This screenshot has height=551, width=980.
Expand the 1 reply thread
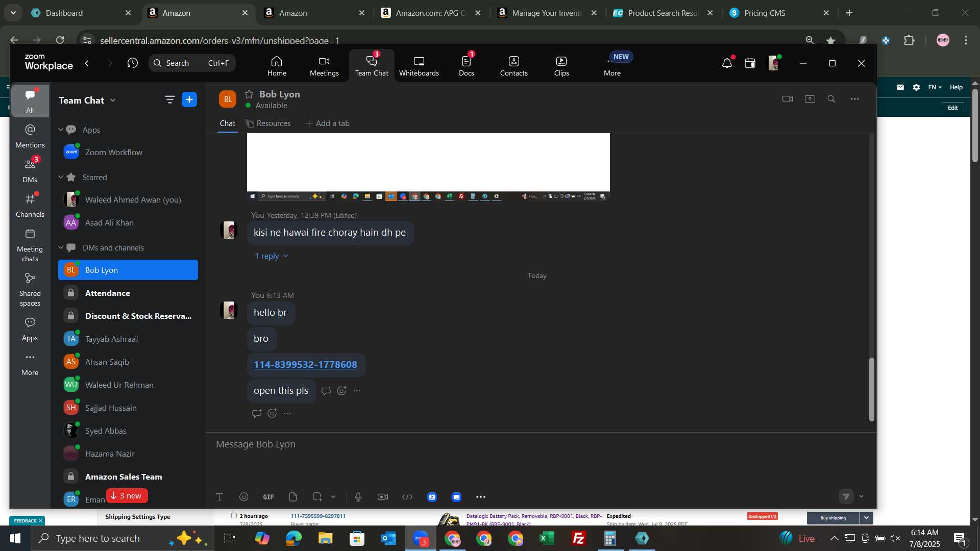(x=272, y=256)
